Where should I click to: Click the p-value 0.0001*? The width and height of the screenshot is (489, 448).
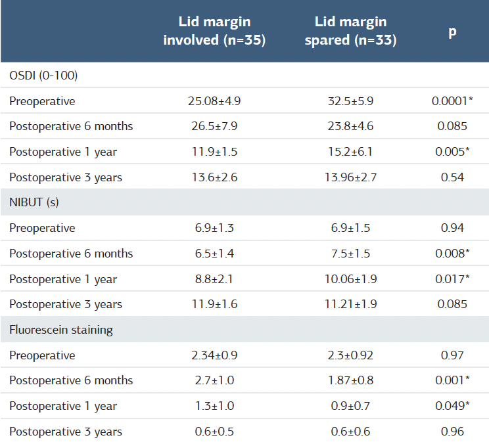pyautogui.click(x=452, y=101)
